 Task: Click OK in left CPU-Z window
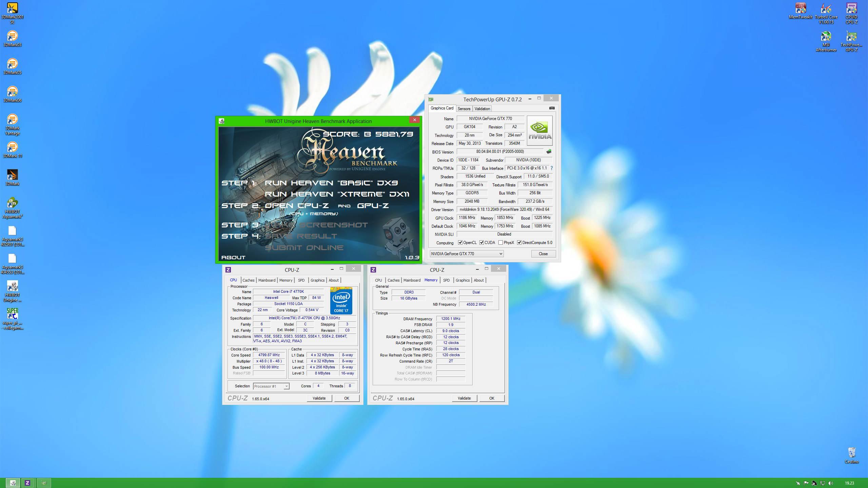point(347,398)
